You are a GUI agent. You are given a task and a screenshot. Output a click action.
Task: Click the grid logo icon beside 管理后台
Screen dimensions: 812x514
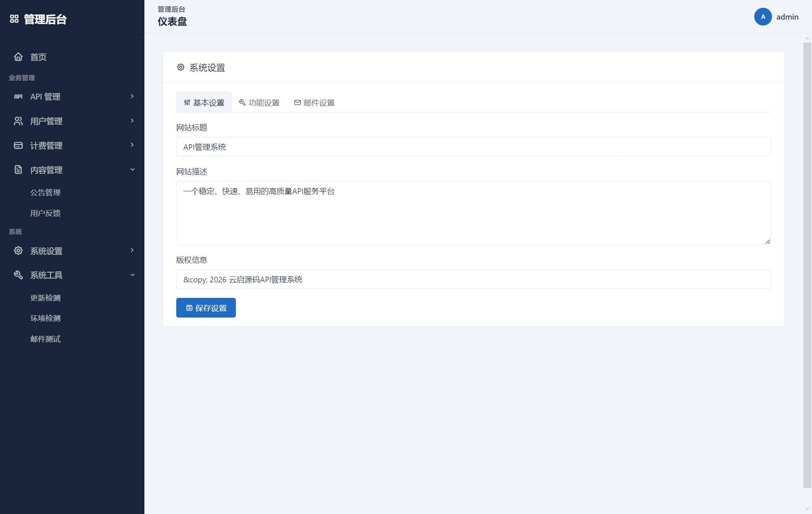click(14, 19)
